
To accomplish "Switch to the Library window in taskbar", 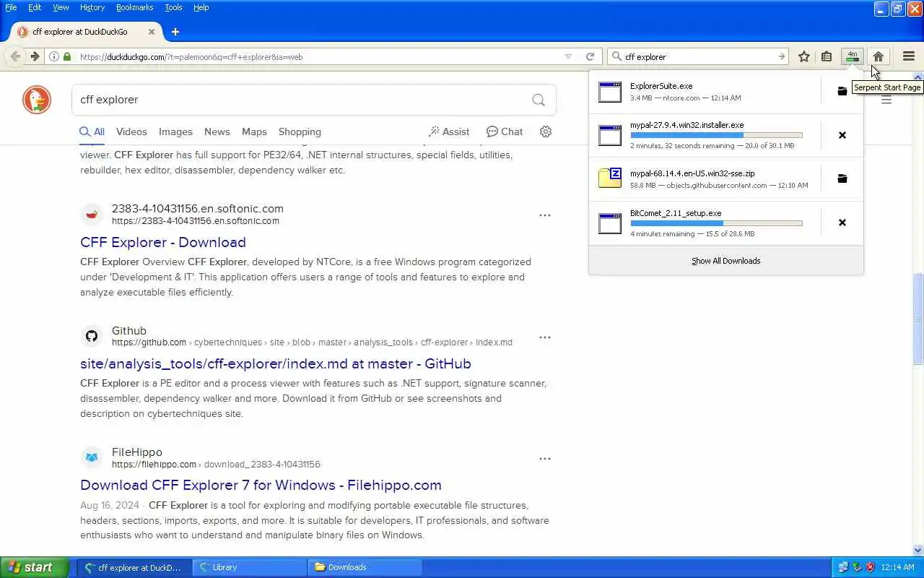I will tap(249, 567).
